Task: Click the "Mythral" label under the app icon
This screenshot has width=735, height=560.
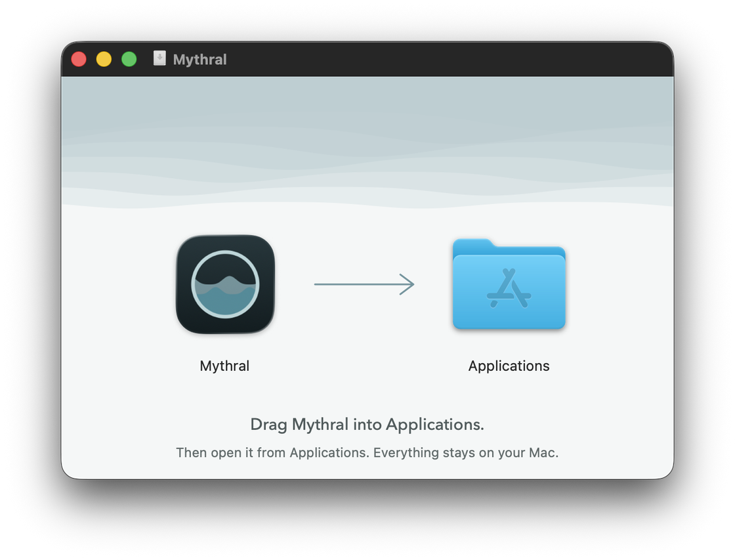Action: (x=224, y=366)
